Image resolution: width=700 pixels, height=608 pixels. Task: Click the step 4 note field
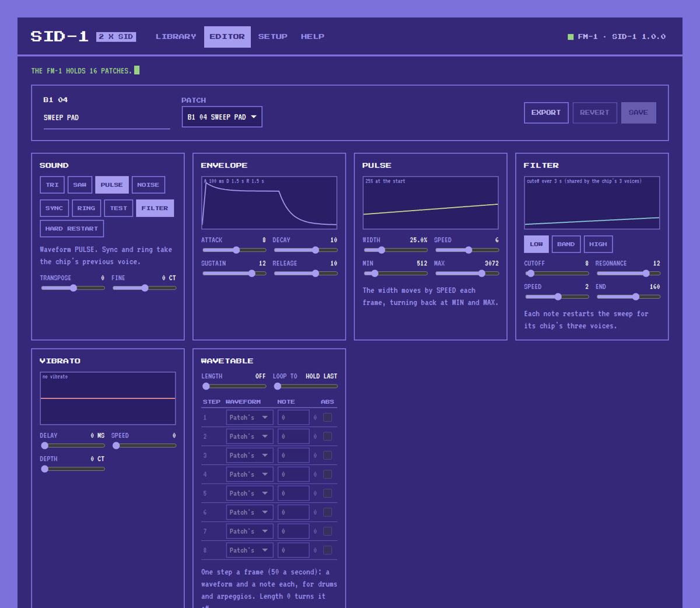coord(293,474)
